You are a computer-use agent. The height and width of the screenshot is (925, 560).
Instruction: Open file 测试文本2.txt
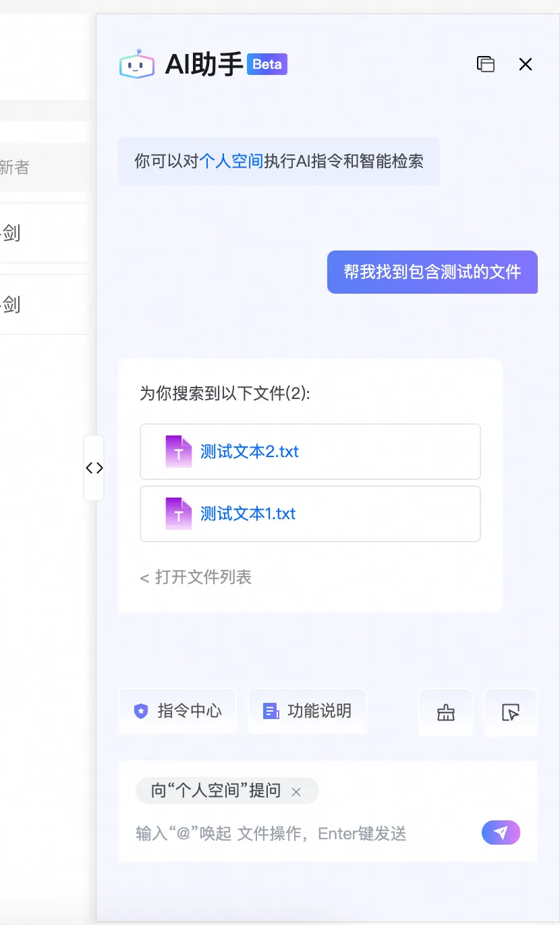coord(250,452)
